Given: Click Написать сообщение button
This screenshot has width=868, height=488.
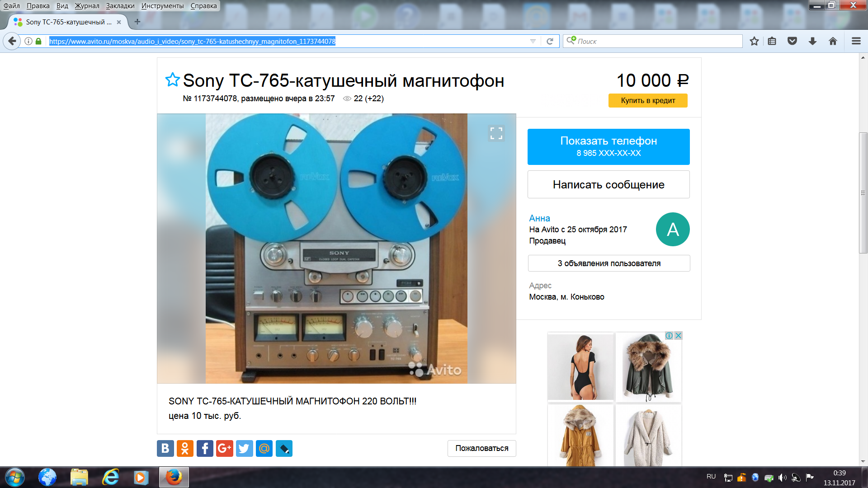Looking at the screenshot, I should (x=609, y=184).
